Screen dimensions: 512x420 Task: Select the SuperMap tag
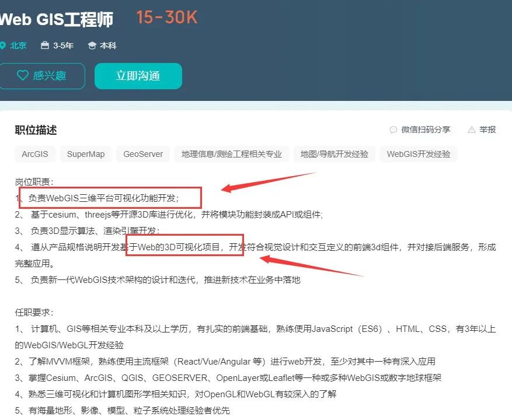[86, 154]
